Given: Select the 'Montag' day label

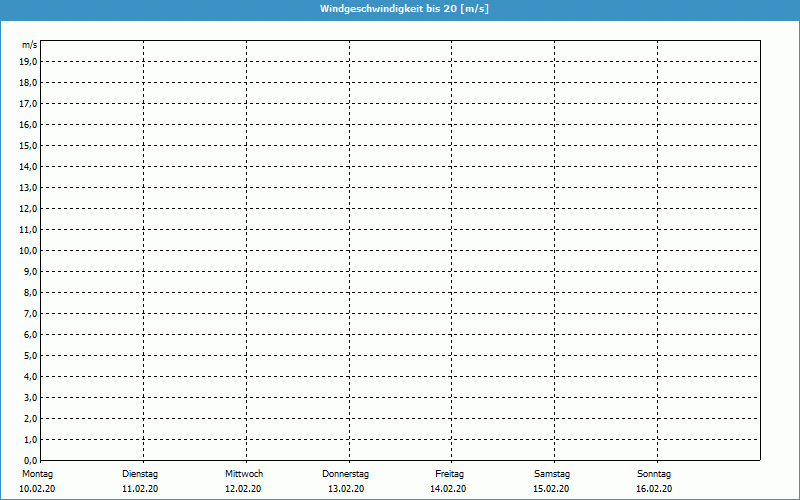Looking at the screenshot, I should [36, 474].
